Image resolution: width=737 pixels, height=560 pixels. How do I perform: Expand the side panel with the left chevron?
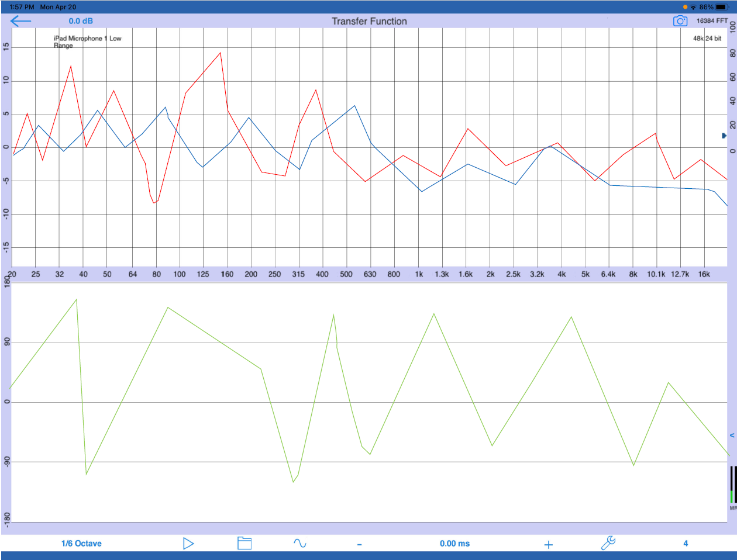[732, 435]
